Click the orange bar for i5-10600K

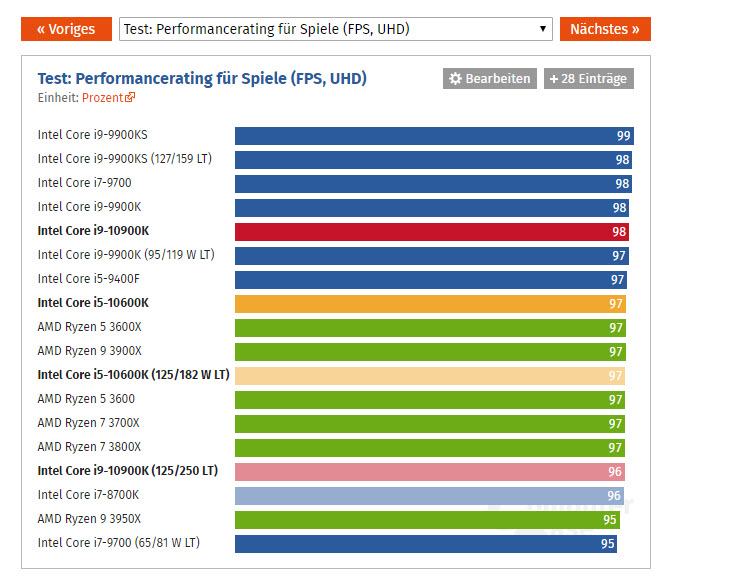(x=430, y=304)
